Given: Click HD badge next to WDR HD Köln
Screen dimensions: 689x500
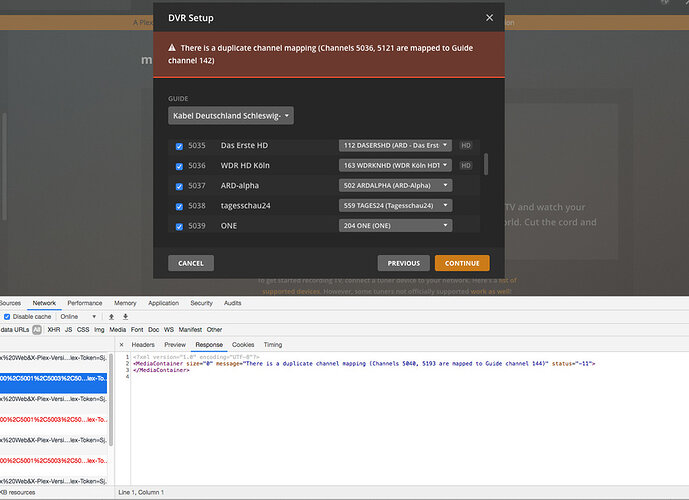Looking at the screenshot, I should coord(466,166).
